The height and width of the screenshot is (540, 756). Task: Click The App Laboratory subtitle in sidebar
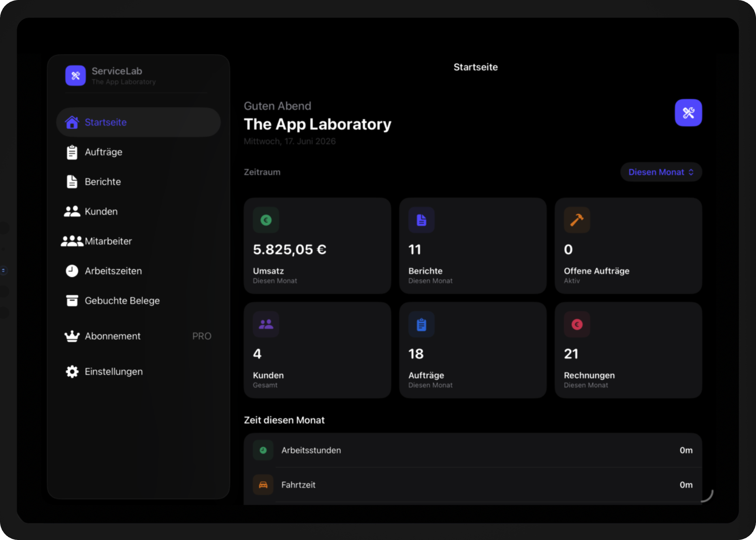tap(124, 82)
